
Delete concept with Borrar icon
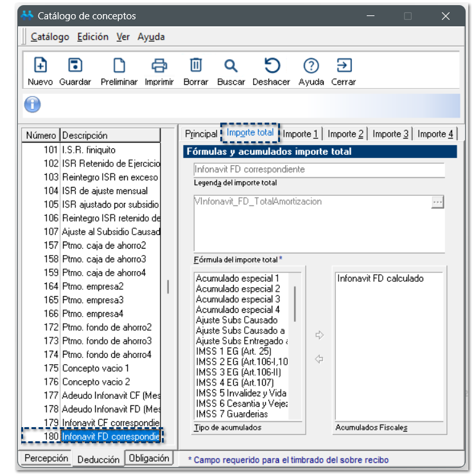coord(196,66)
